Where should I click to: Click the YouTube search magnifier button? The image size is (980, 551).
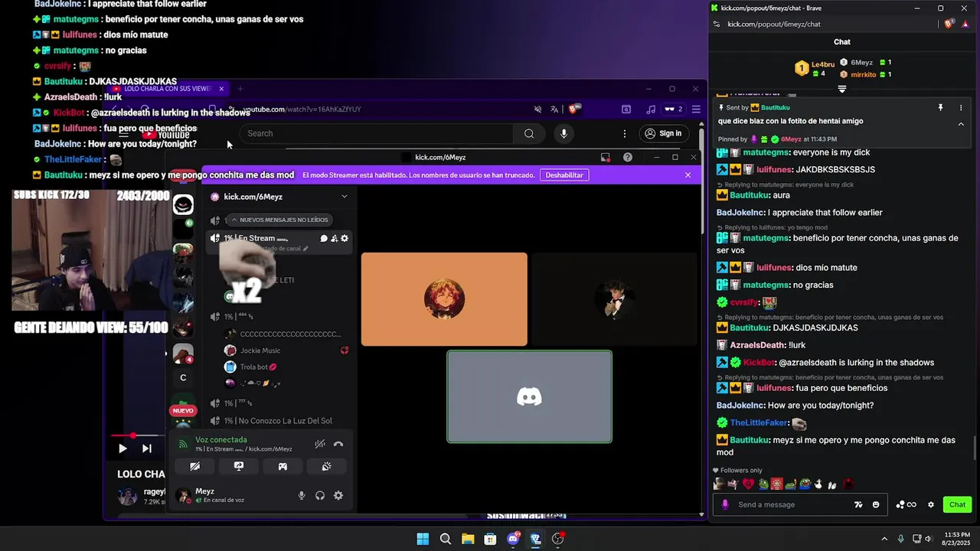(x=529, y=133)
